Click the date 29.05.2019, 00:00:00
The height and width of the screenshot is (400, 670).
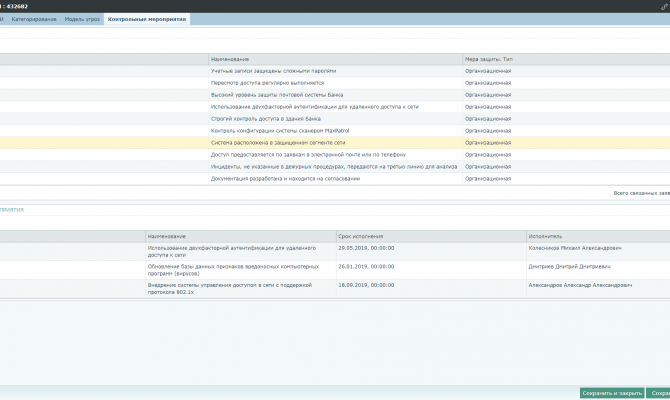[x=366, y=248]
